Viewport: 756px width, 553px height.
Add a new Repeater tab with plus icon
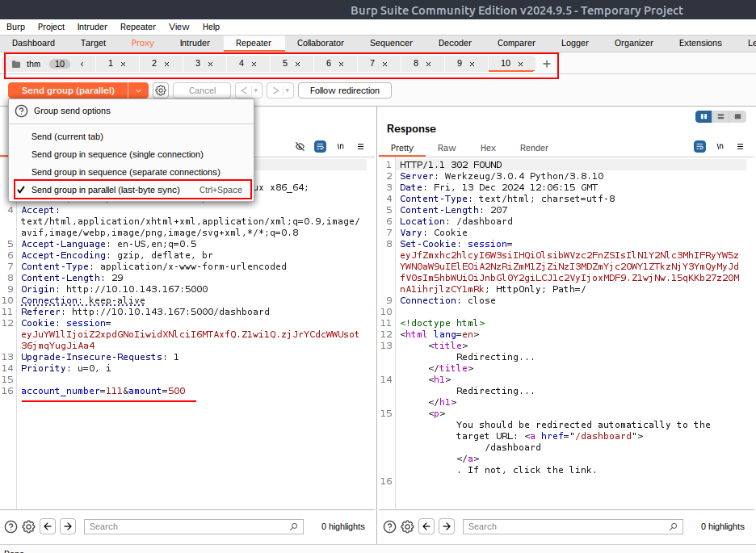click(546, 64)
